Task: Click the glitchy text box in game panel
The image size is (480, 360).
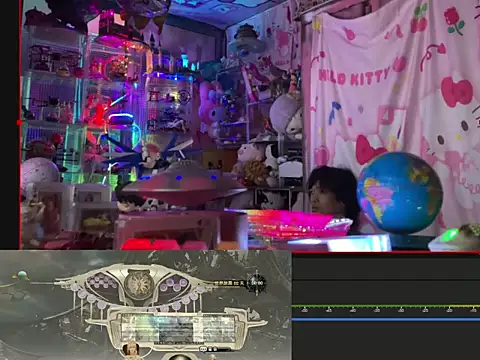Action: point(178,328)
